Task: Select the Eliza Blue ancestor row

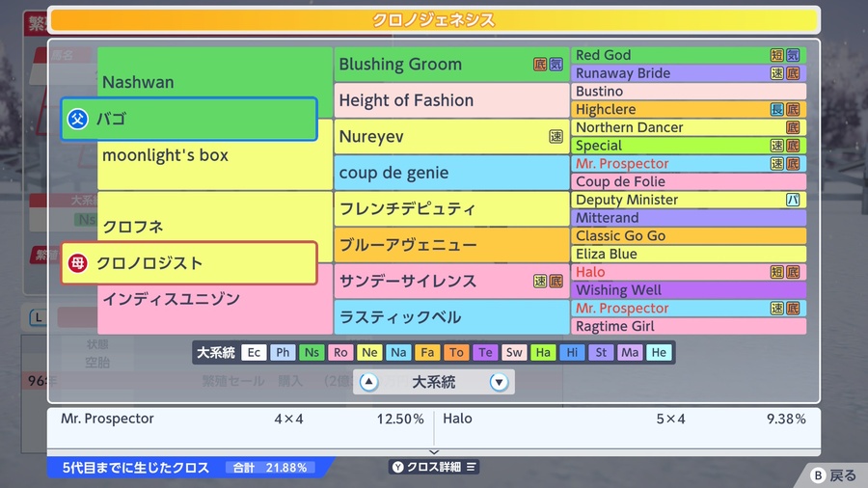Action: click(x=688, y=254)
